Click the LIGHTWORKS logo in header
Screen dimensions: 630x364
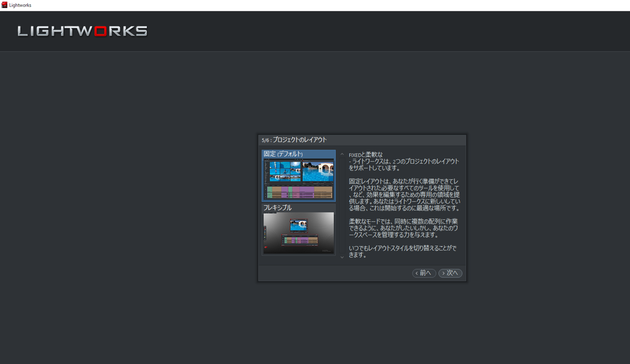(x=82, y=31)
